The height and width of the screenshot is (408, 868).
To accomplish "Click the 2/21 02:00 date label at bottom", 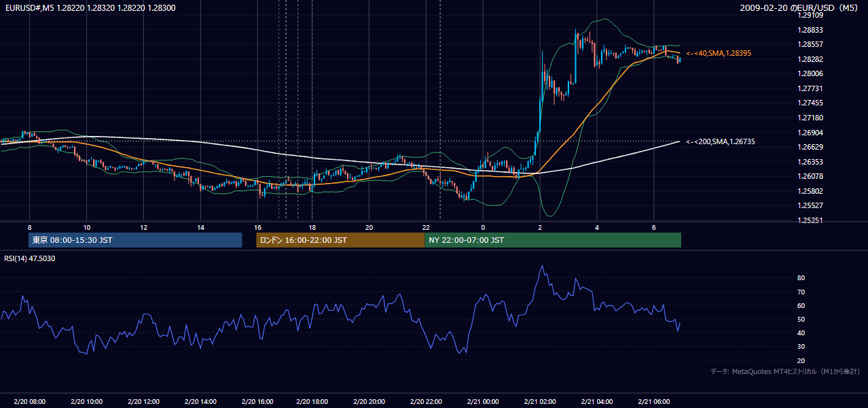I will (x=540, y=401).
